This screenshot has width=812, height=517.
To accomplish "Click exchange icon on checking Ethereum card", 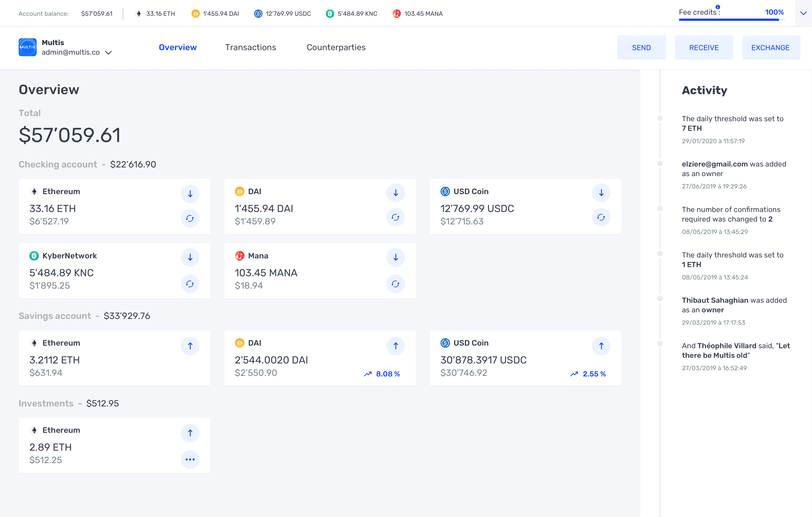I will pos(190,219).
